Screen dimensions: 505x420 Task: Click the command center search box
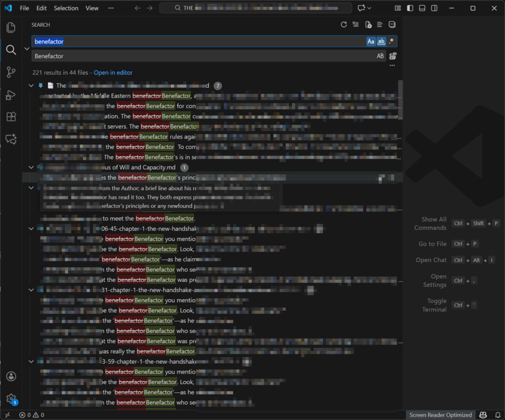tap(256, 8)
